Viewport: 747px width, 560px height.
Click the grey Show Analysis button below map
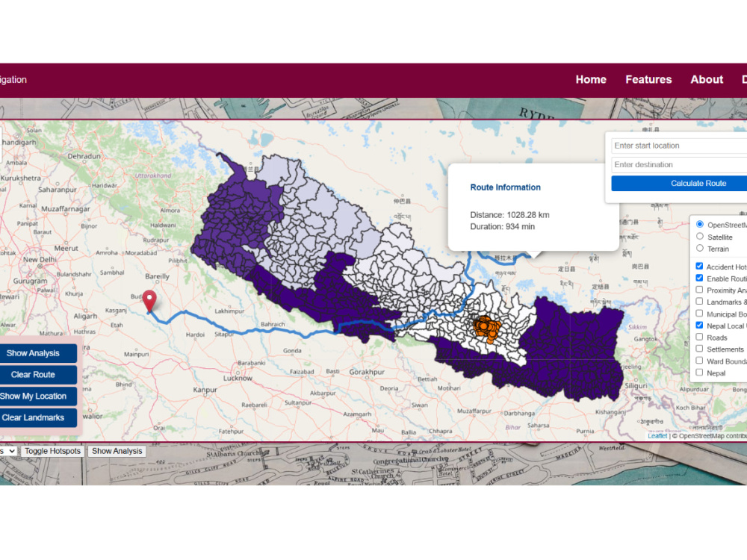tap(117, 451)
